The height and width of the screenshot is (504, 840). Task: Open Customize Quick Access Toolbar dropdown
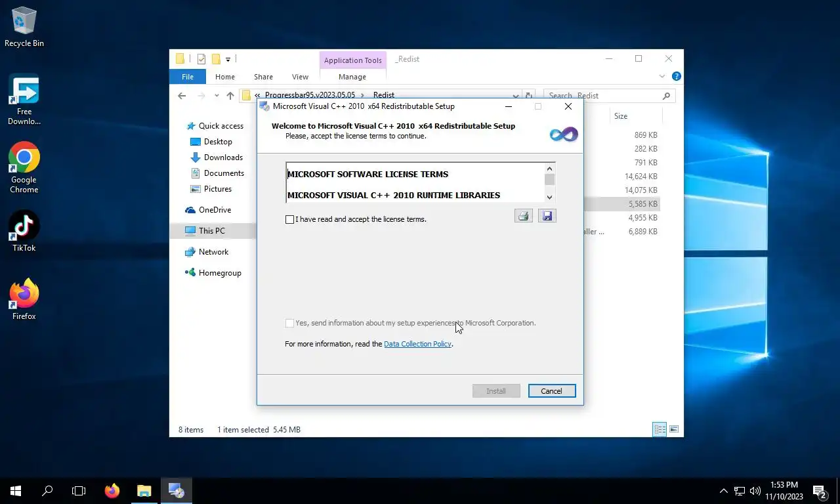point(228,59)
